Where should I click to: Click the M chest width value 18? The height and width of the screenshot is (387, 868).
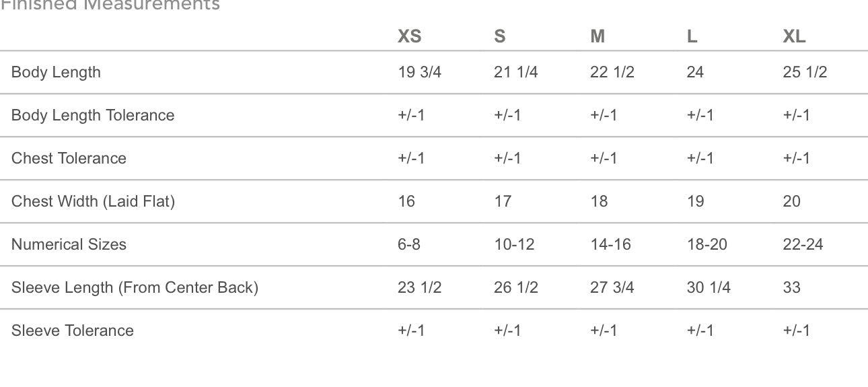tap(599, 201)
